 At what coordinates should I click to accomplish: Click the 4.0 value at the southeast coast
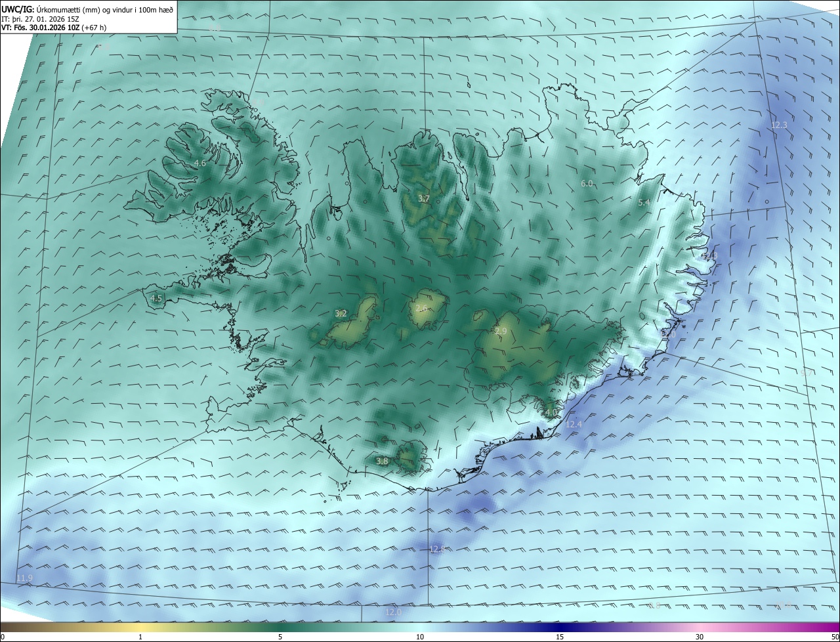click(x=551, y=412)
